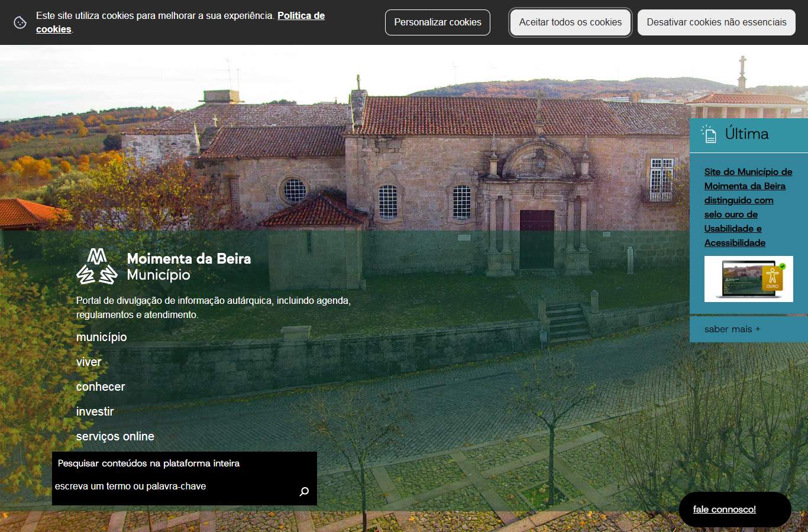Click the Última panel heading
The height and width of the screenshot is (532, 808).
coord(746,134)
